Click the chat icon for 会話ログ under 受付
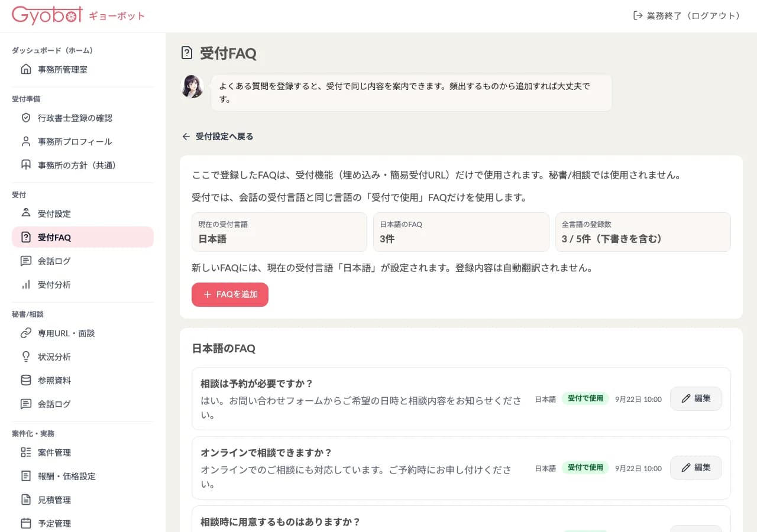The height and width of the screenshot is (532, 757). coord(26,261)
